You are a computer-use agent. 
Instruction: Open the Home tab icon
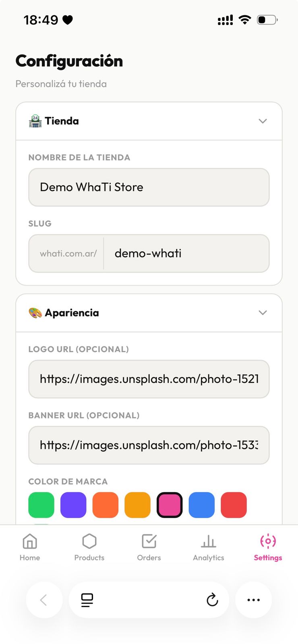(x=30, y=541)
